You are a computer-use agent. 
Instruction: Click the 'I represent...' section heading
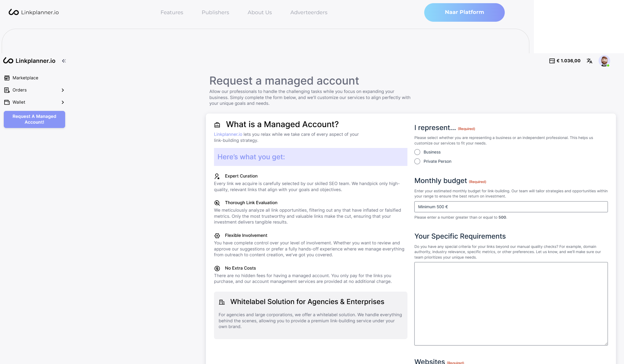435,128
